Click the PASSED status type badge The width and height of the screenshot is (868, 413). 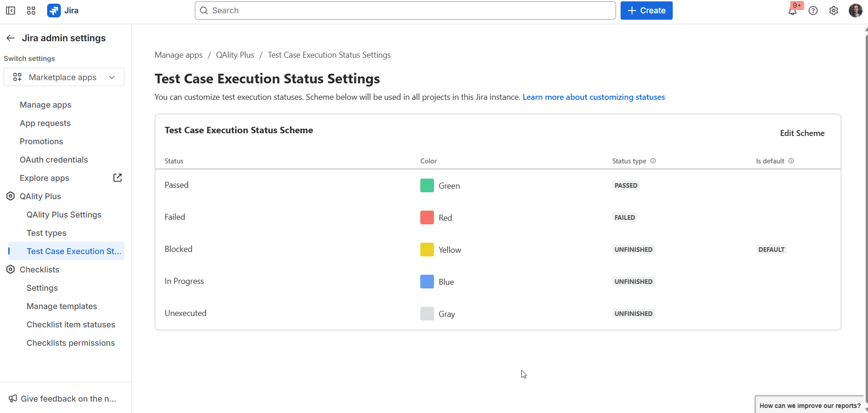tap(626, 185)
